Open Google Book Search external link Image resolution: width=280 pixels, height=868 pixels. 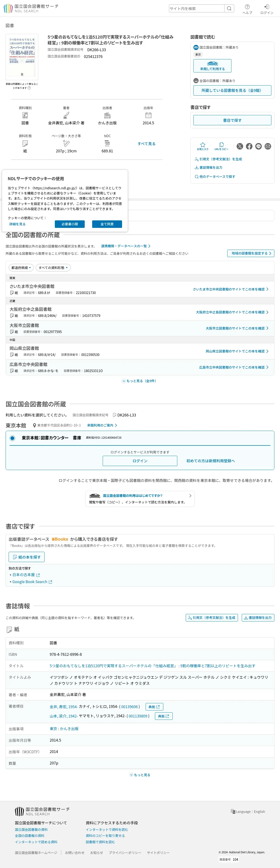32,582
